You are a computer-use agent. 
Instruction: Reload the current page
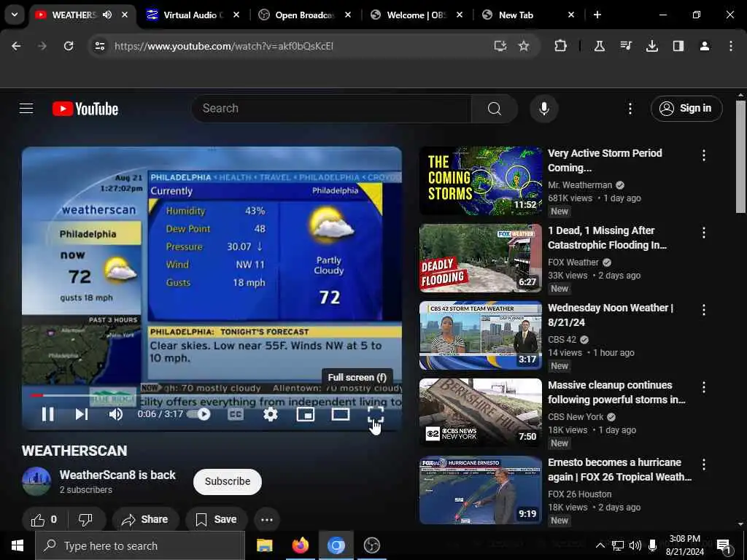click(x=69, y=46)
